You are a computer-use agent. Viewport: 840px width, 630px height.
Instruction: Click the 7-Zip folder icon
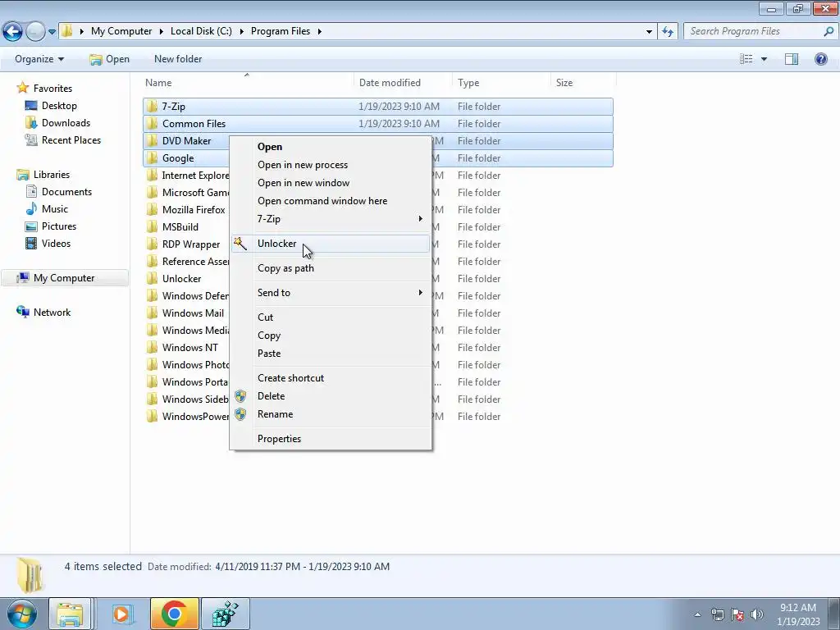point(152,106)
